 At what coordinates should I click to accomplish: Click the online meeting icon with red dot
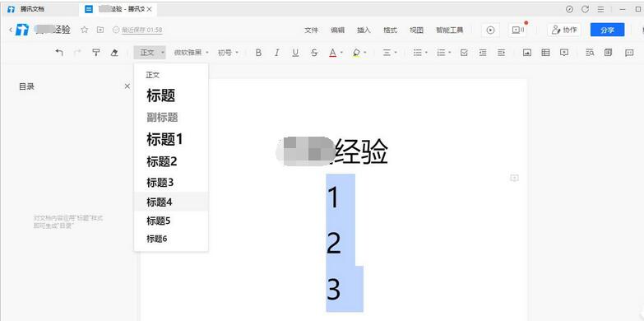click(517, 30)
